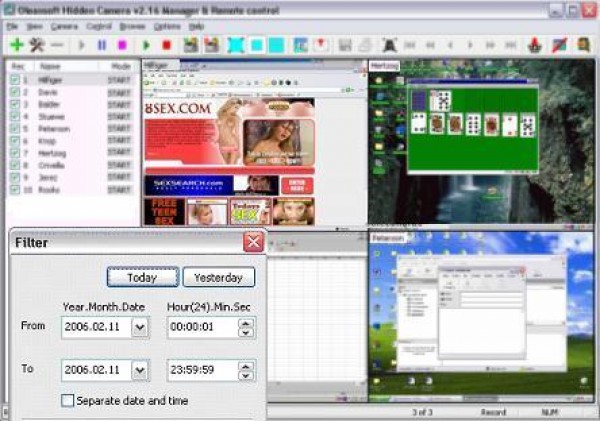The width and height of the screenshot is (600, 421).
Task: Uncheck the Rec checkbox for row 3
Action: (x=15, y=104)
